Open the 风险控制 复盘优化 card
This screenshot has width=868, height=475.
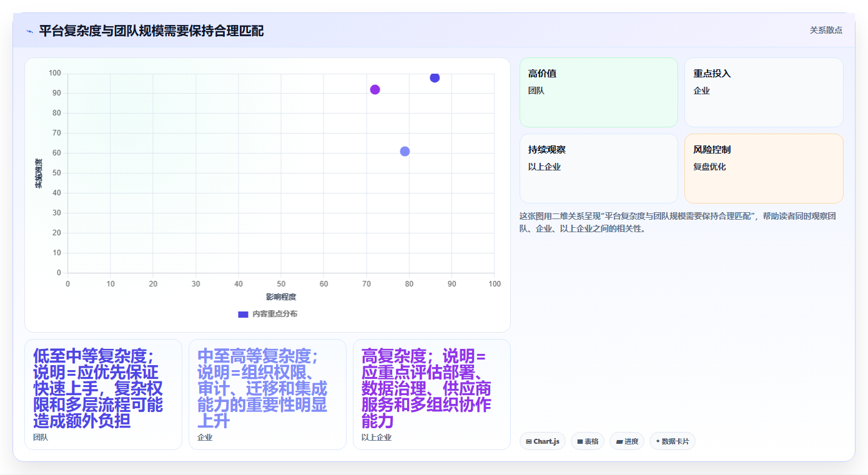764,169
